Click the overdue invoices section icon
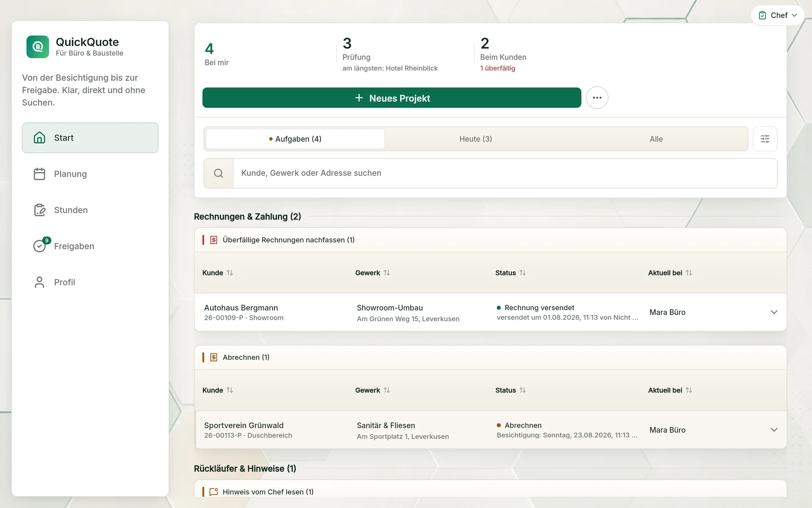 (x=214, y=240)
